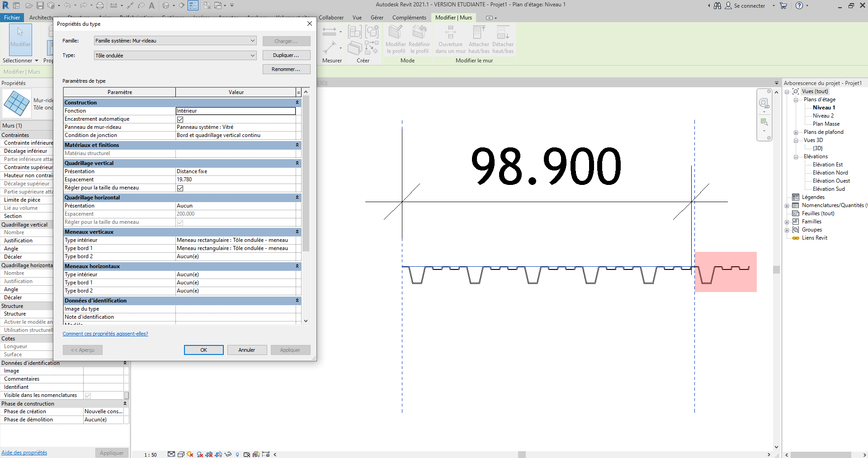Toggle vertical Régler pour la taille du meneau checkbox
Image resolution: width=868 pixels, height=458 pixels.
click(180, 188)
